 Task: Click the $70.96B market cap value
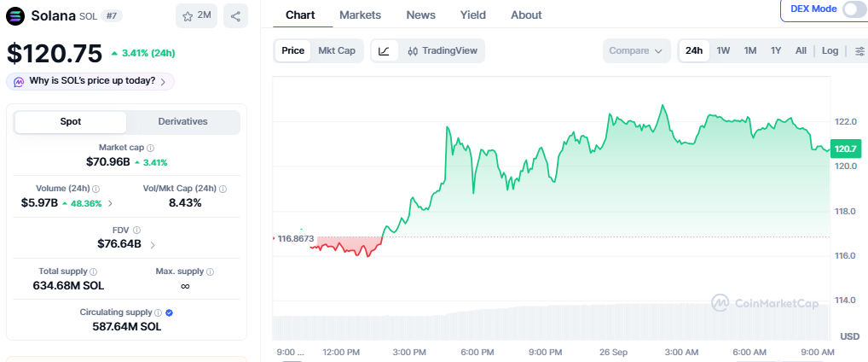(x=108, y=162)
